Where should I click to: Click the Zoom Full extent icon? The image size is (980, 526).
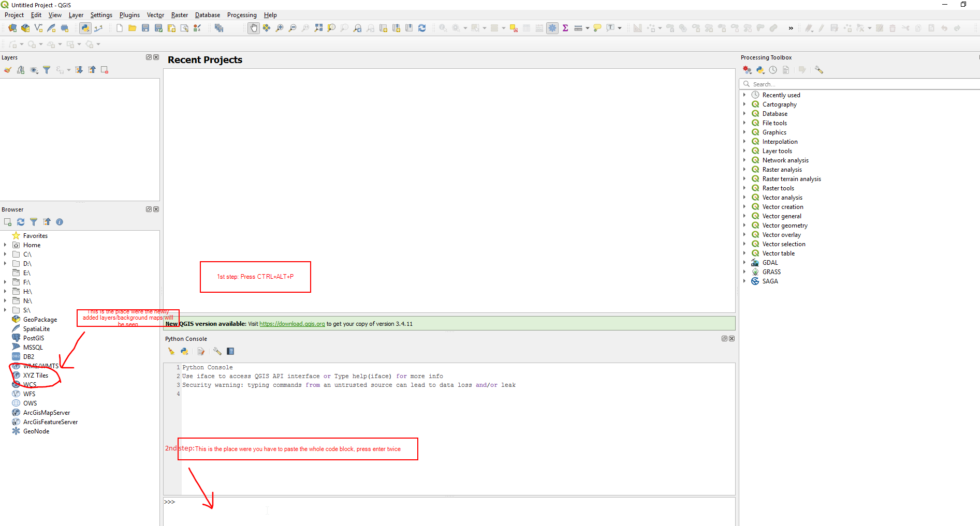point(318,28)
